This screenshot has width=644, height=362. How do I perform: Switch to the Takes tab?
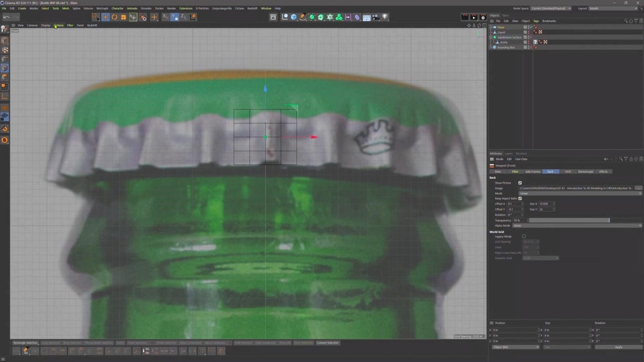[505, 15]
